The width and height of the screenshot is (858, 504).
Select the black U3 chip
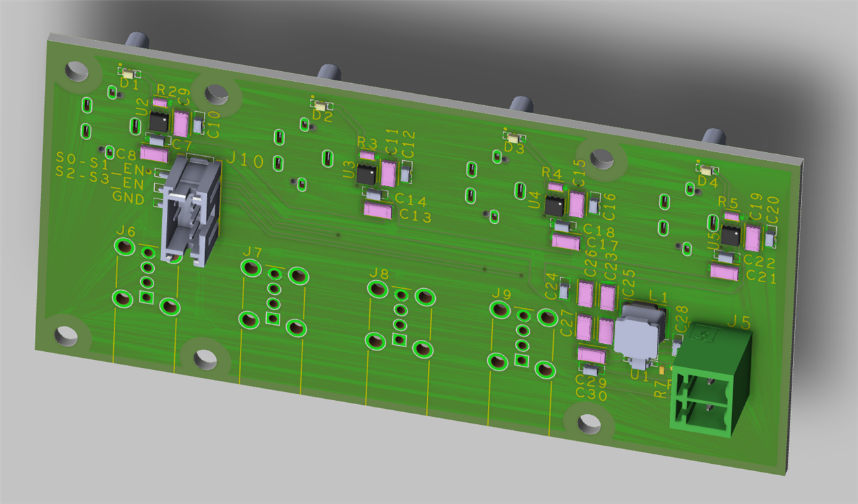coord(367,175)
